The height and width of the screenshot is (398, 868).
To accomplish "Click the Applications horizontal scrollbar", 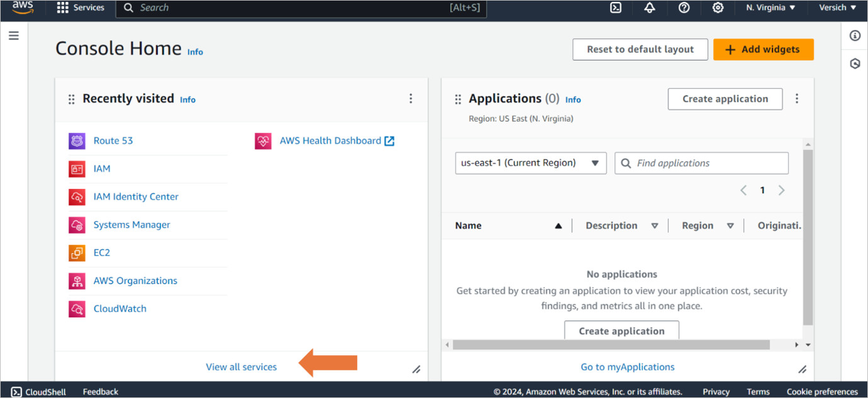I will 611,345.
